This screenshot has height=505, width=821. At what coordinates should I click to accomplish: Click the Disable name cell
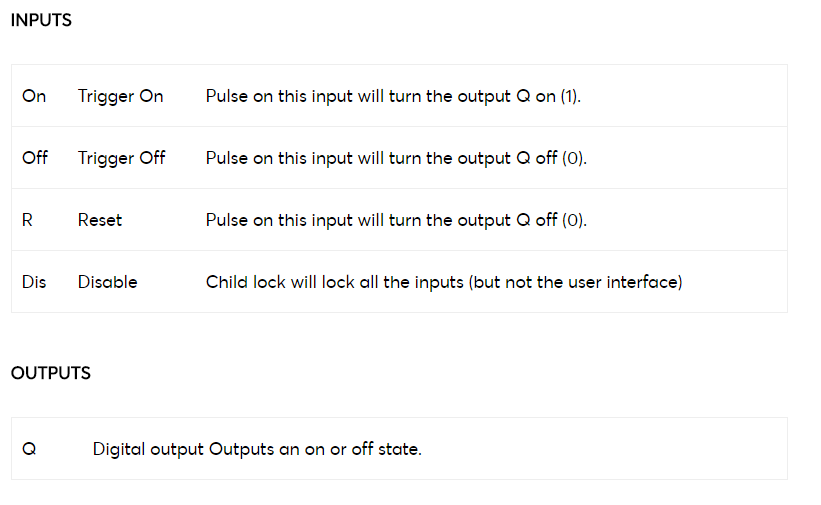pos(107,282)
